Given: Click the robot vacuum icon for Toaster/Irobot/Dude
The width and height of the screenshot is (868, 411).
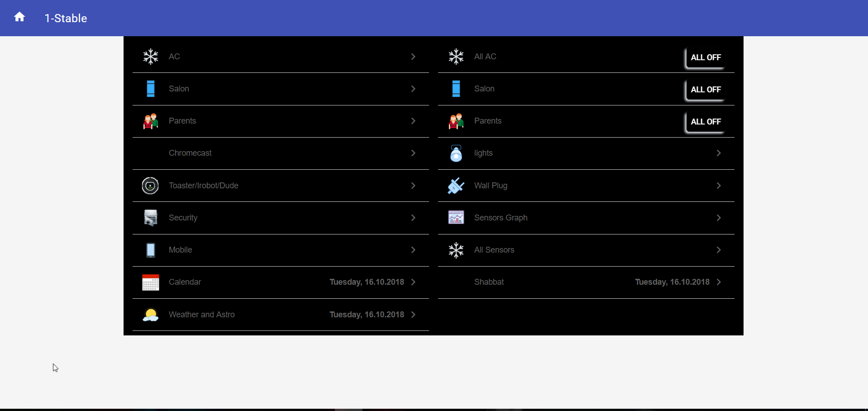Looking at the screenshot, I should [150, 186].
